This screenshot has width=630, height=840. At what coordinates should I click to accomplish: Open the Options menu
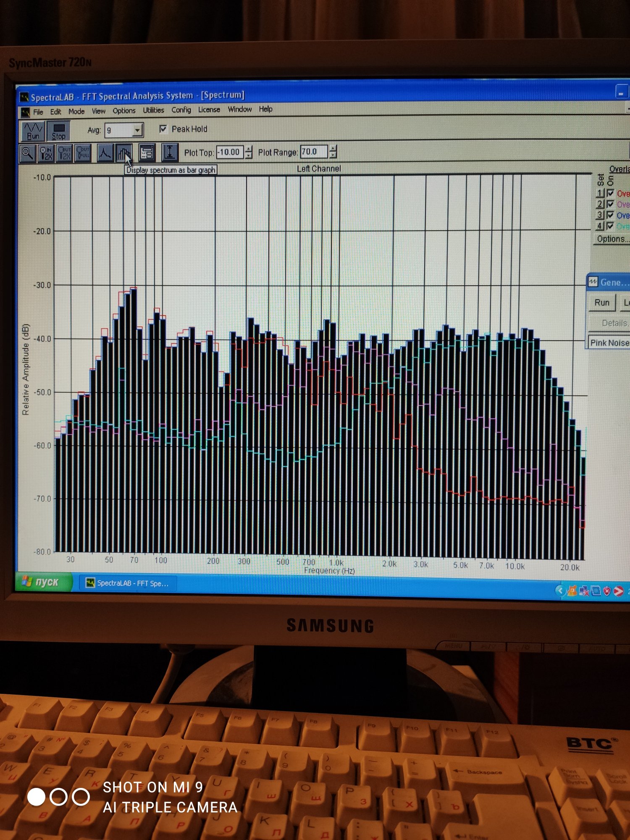(124, 110)
